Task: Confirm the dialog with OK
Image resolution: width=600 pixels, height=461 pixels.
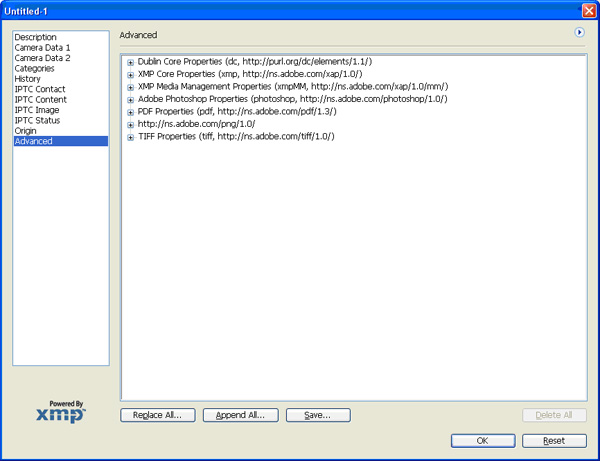Action: (482, 440)
